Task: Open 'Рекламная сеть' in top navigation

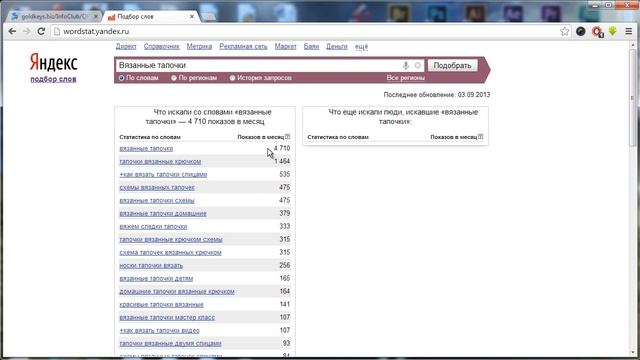Action: [243, 47]
